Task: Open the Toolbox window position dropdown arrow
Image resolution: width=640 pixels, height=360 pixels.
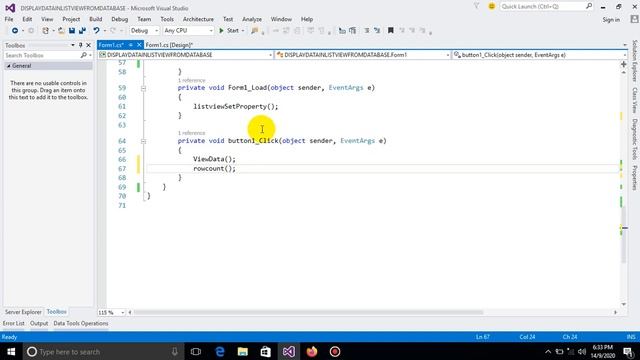Action: pyautogui.click(x=73, y=45)
